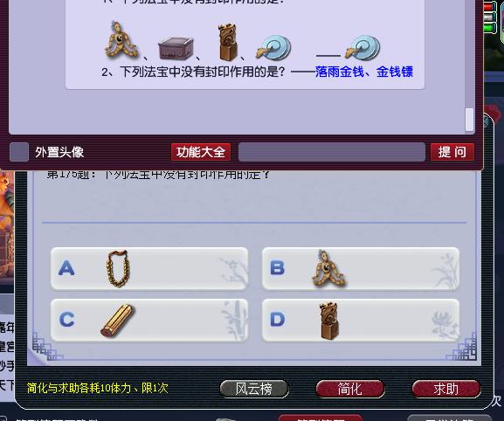Click the 落雨金钱、金钱镖 answer link
The width and height of the screenshot is (504, 421).
click(364, 72)
